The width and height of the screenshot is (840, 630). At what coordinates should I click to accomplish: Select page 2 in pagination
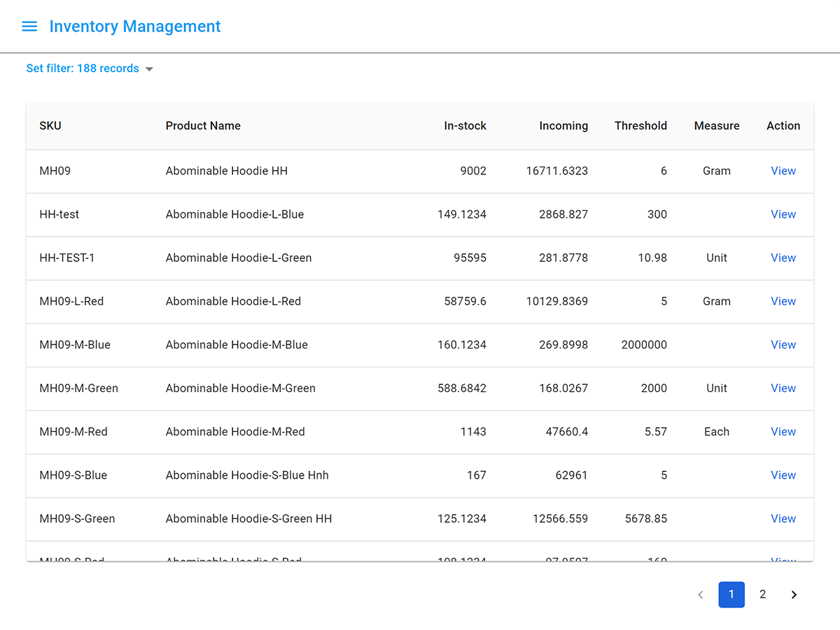pos(762,594)
